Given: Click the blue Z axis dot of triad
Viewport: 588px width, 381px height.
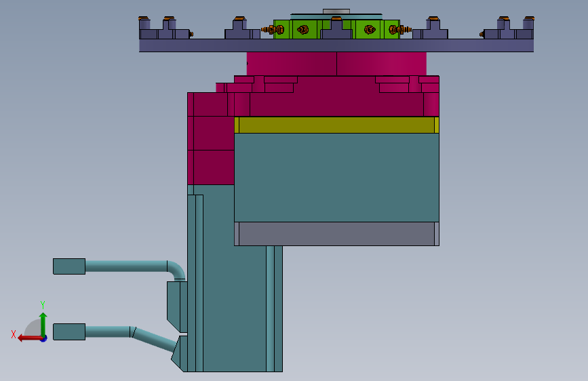Looking at the screenshot, I should point(44,338).
